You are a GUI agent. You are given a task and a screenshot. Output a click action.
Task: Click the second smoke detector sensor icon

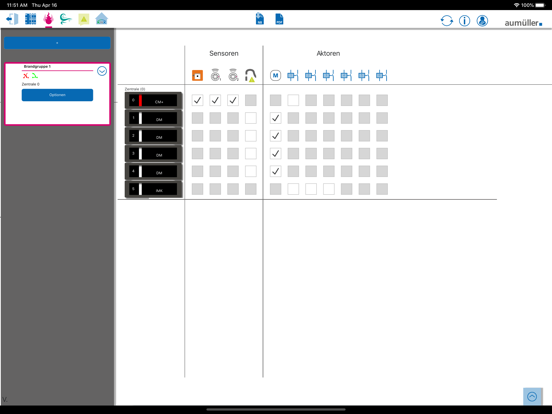click(233, 75)
